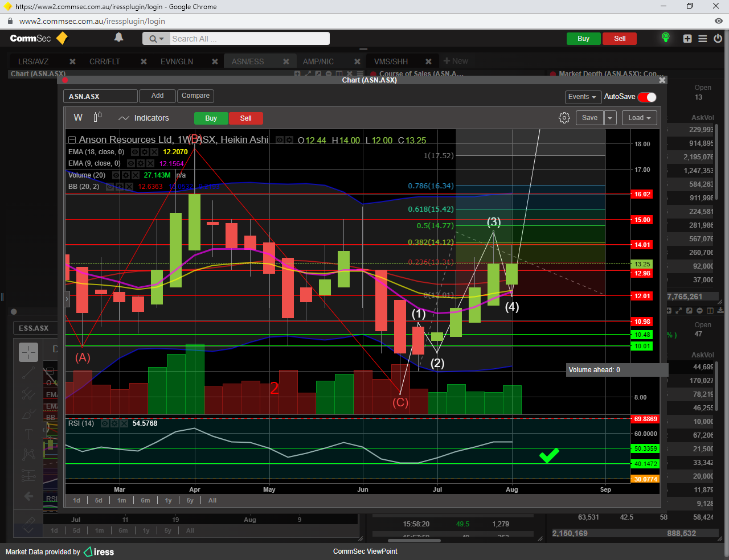
Task: Click the green lightbulb ideas icon
Action: click(x=665, y=38)
